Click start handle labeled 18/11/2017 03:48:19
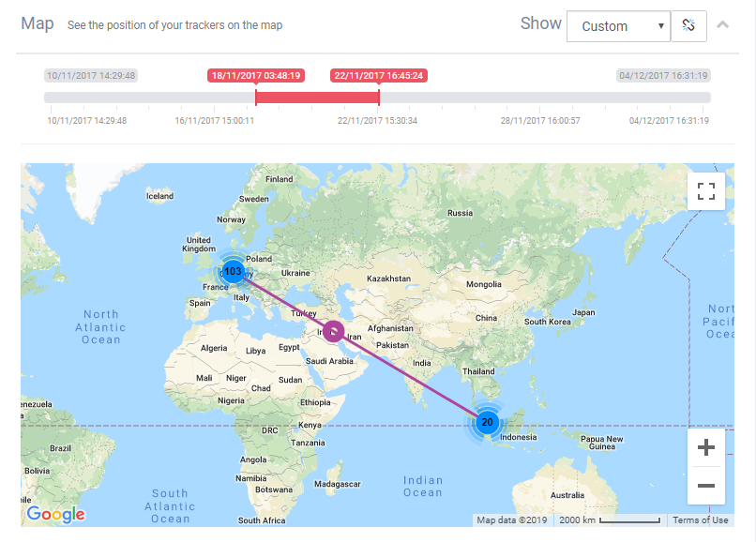The width and height of the screenshot is (756, 542). pyautogui.click(x=256, y=76)
